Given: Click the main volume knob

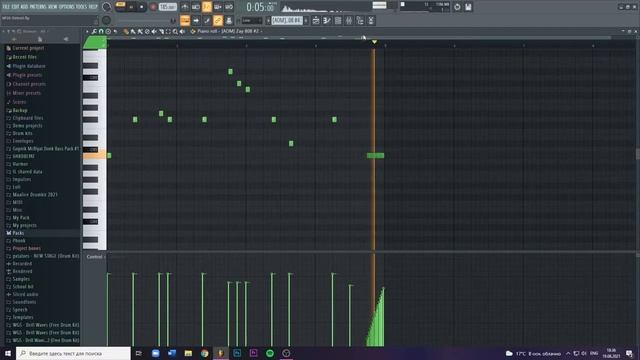Looking at the screenshot, I should [x=107, y=7].
